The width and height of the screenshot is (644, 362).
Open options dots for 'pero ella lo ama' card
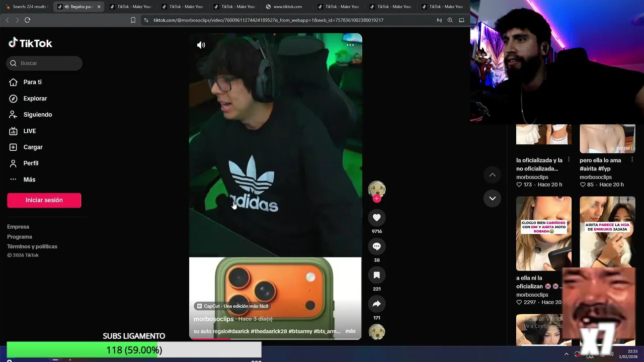[x=632, y=159]
